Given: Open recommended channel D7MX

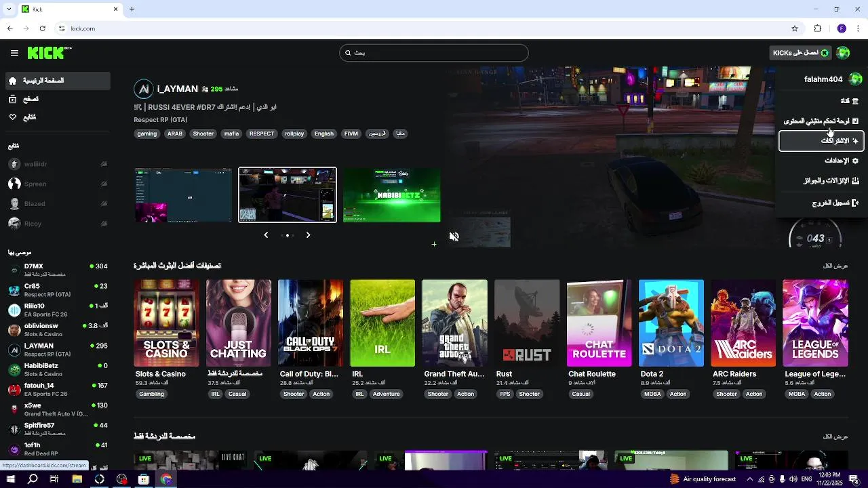Looking at the screenshot, I should pyautogui.click(x=58, y=270).
